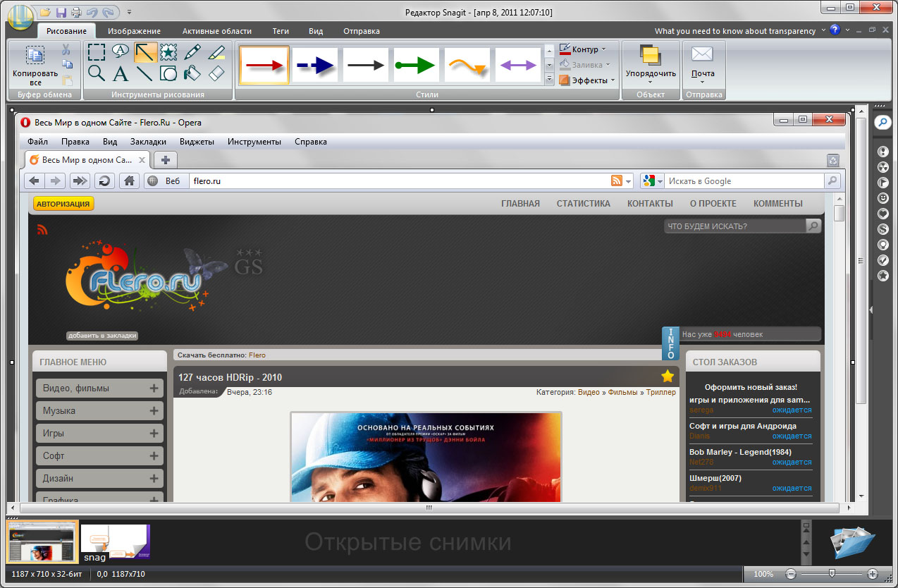Select the Flero.ru capture thumbnail in tray

tap(42, 541)
